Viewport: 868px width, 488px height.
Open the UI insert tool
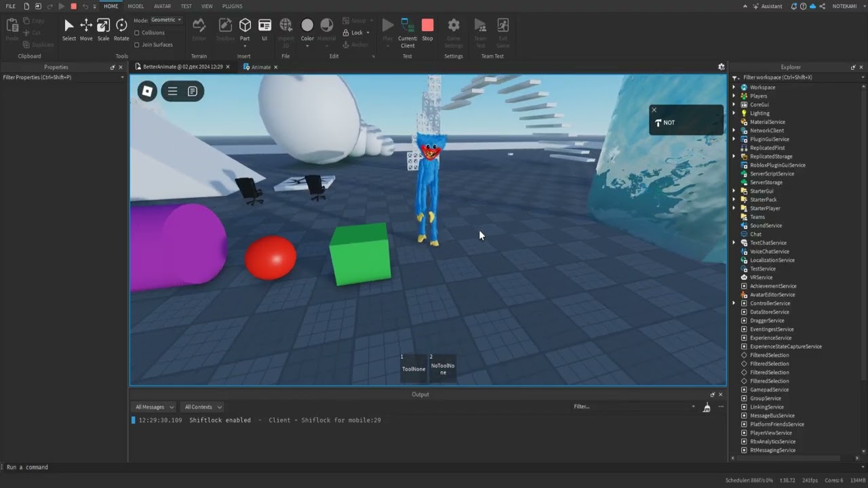(264, 30)
